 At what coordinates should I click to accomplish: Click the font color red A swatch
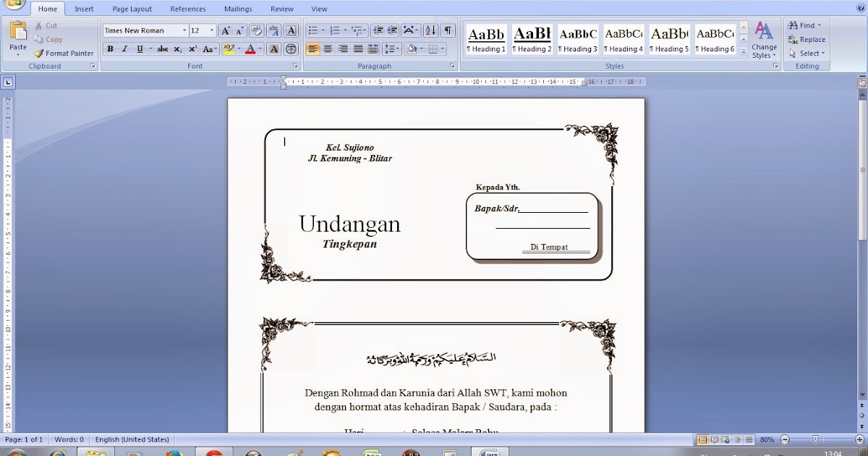(x=250, y=49)
